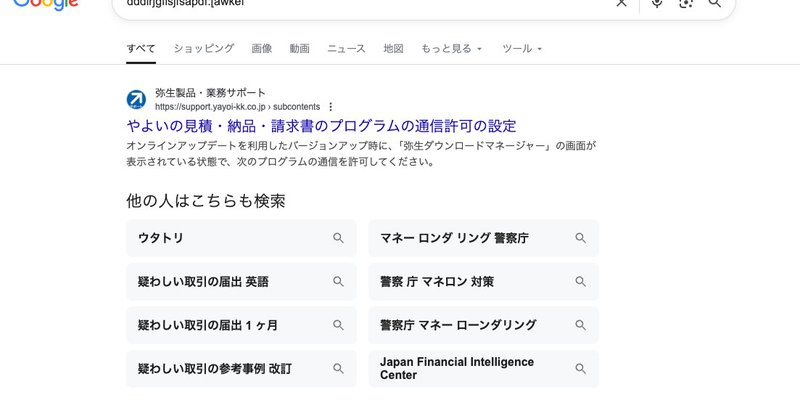Click magnifier icon in マネー ロンダ リング chip
800x419 pixels.
pos(581,238)
